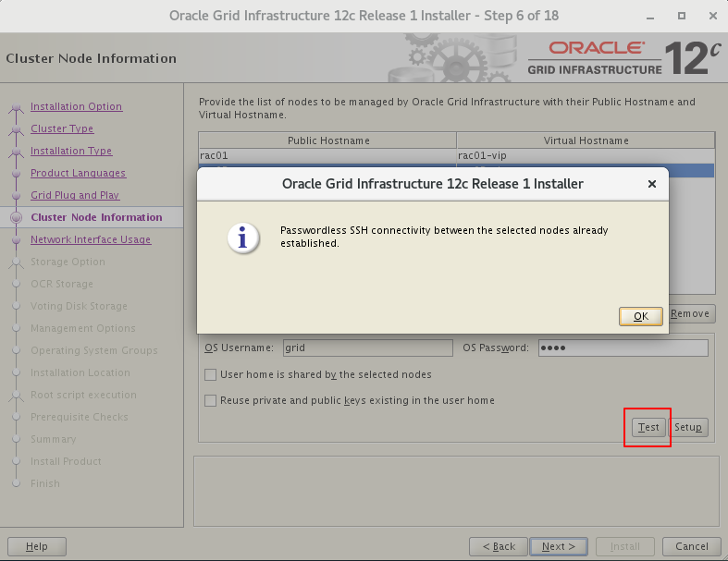
Task: Click the Summary step label
Action: tap(54, 439)
